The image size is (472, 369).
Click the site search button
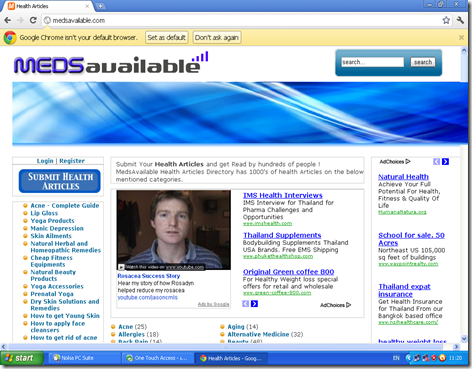pyautogui.click(x=423, y=62)
